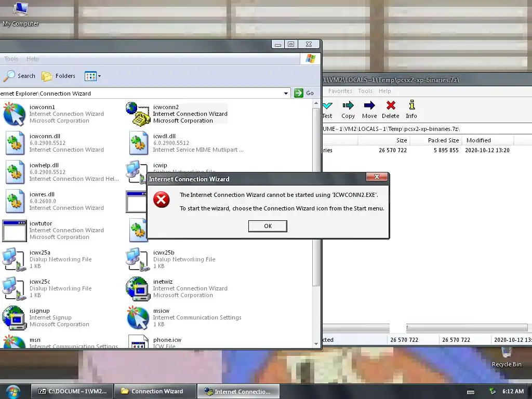Viewport: 532px width, 399px height.
Task: Switch to 7-Zip C:\DOCUME~1 taskbar button
Action: [73, 391]
